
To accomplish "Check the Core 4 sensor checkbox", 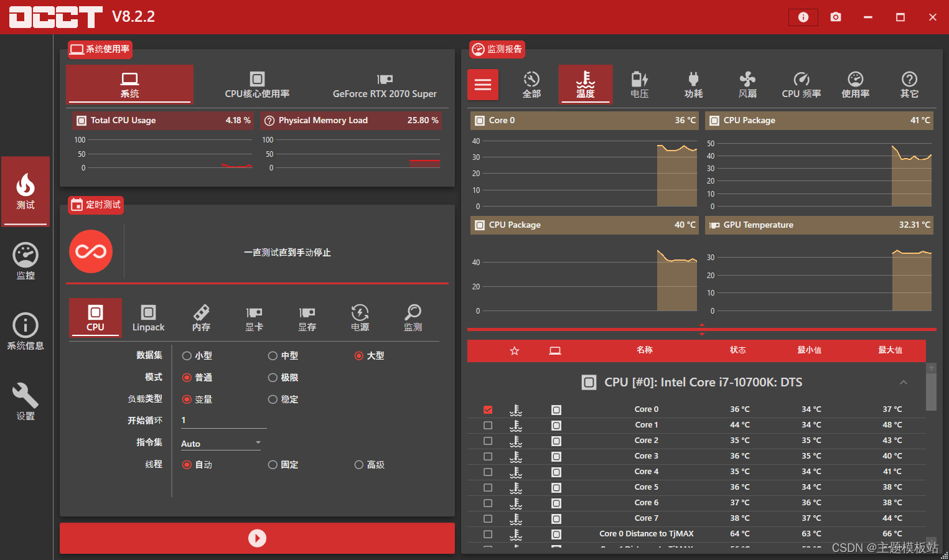I will pos(488,472).
